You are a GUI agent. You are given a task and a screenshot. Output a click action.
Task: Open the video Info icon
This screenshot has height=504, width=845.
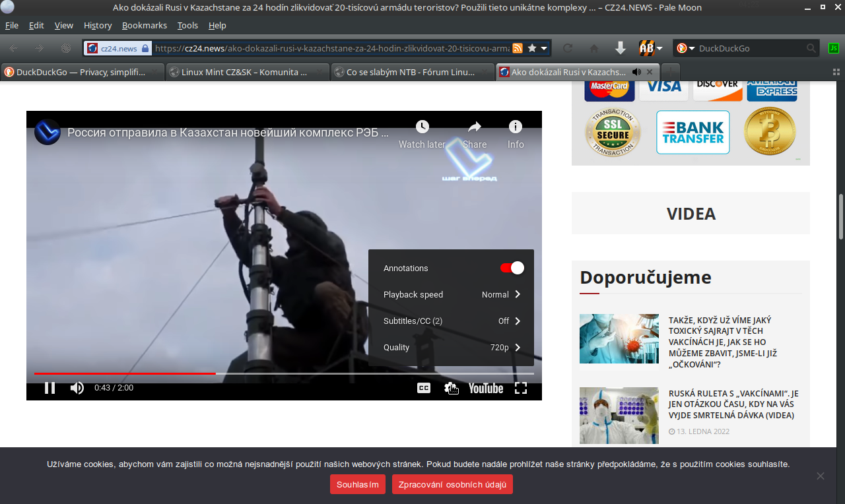[x=516, y=127]
